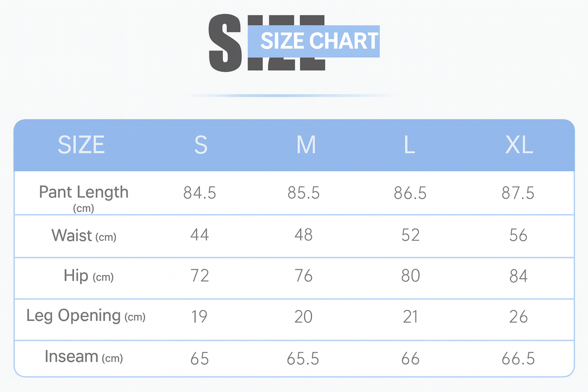
Task: Click waist value 48 for size M
Action: click(304, 235)
